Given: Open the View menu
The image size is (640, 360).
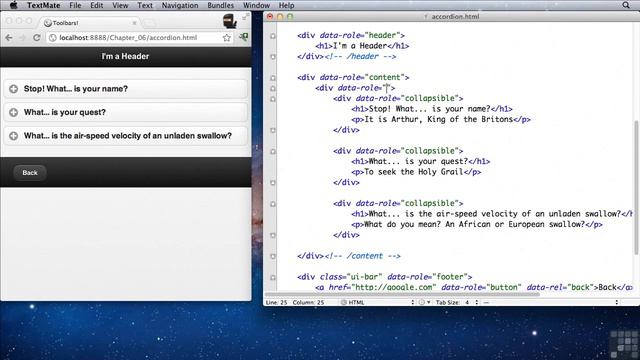Looking at the screenshot, I should [x=120, y=5].
